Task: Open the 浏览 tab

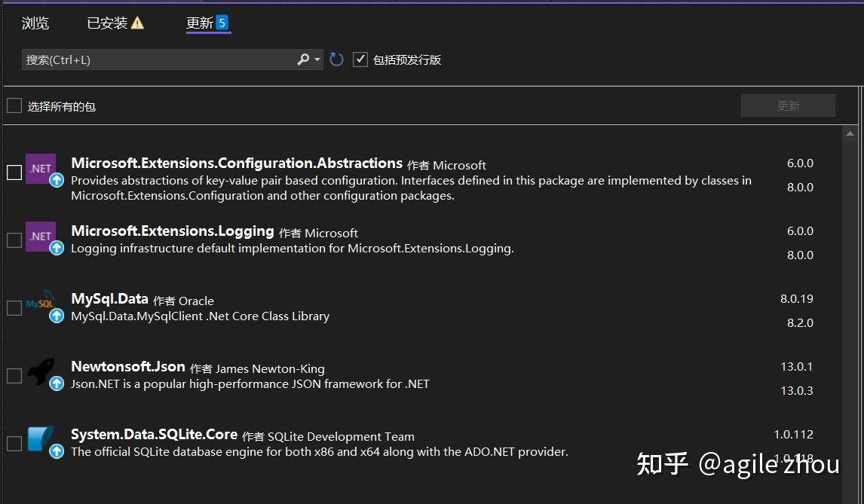Action: tap(35, 23)
